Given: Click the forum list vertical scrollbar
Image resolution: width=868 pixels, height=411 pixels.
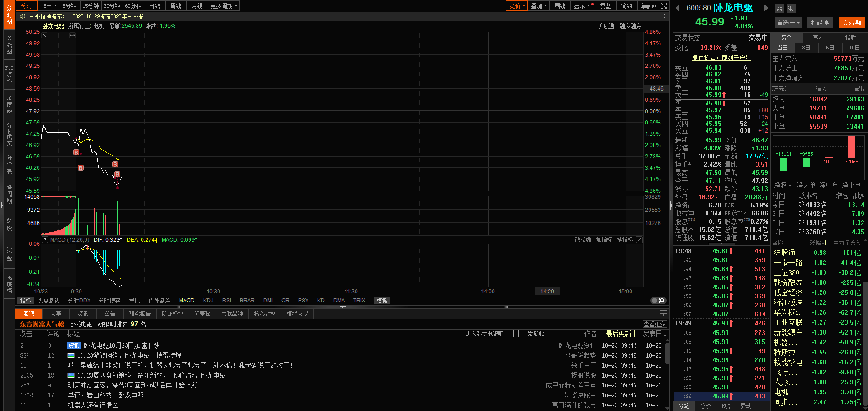Looking at the screenshot, I should click(x=667, y=353).
